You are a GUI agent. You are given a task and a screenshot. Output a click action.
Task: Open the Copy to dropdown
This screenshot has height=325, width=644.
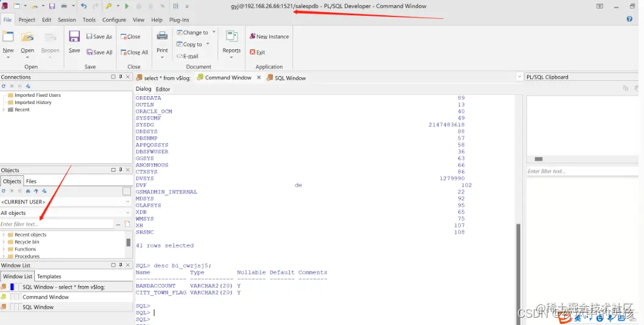pos(207,44)
